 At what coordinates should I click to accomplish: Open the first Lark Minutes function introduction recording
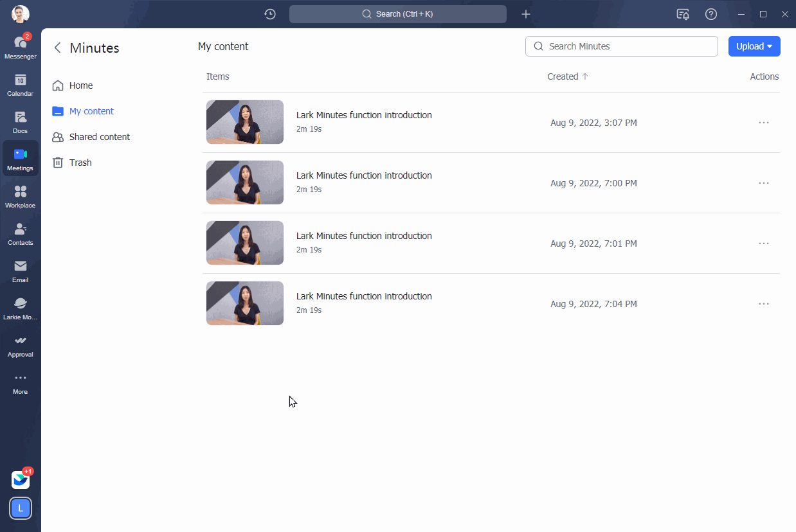coord(363,114)
